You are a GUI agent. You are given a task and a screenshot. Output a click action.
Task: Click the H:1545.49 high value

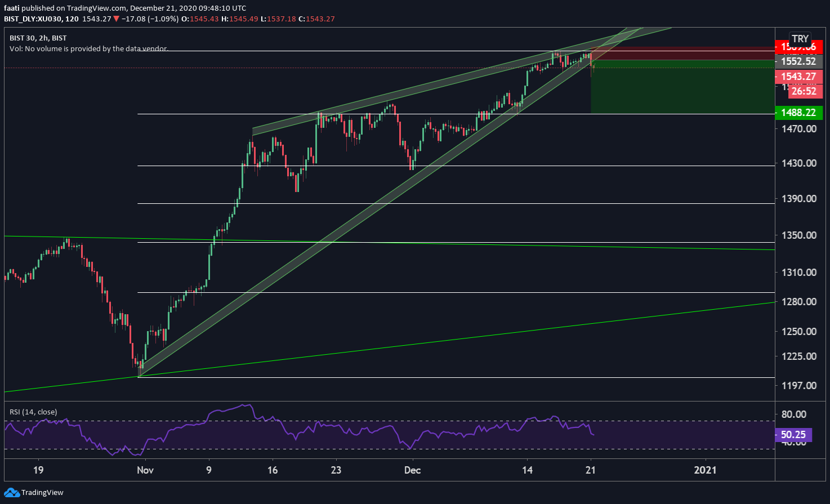[239, 19]
